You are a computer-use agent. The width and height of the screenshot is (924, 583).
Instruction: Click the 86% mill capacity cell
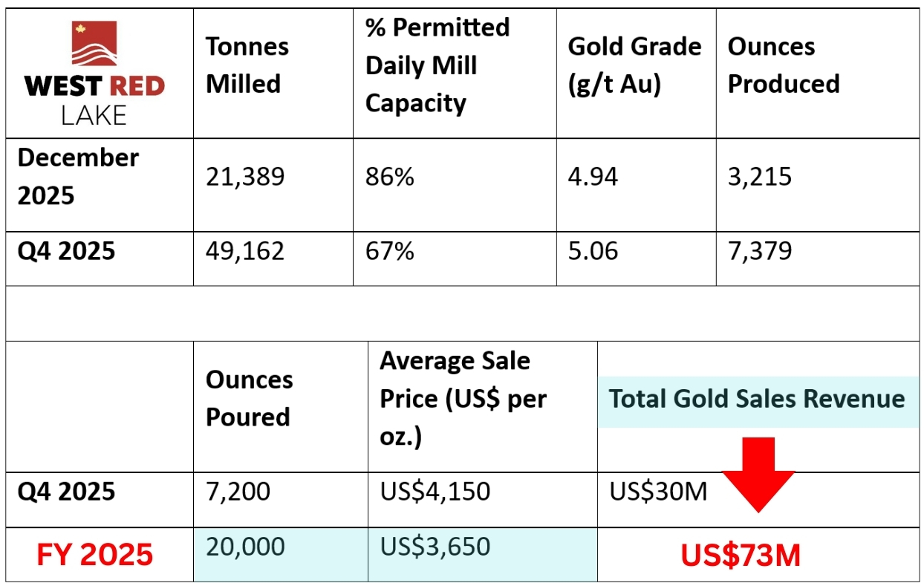tap(390, 177)
